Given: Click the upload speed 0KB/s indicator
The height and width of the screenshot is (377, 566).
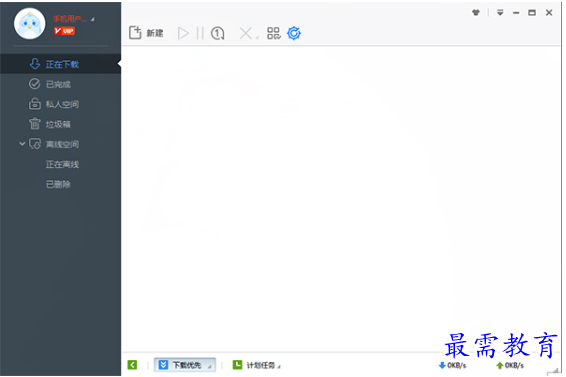Looking at the screenshot, I should click(510, 365).
